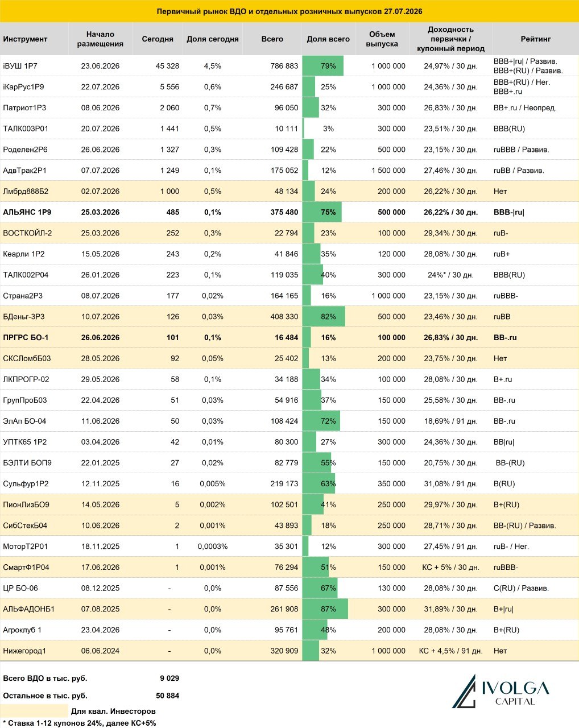Click the beige qualified investors legend swatch
579x728 pixels.
point(34,711)
